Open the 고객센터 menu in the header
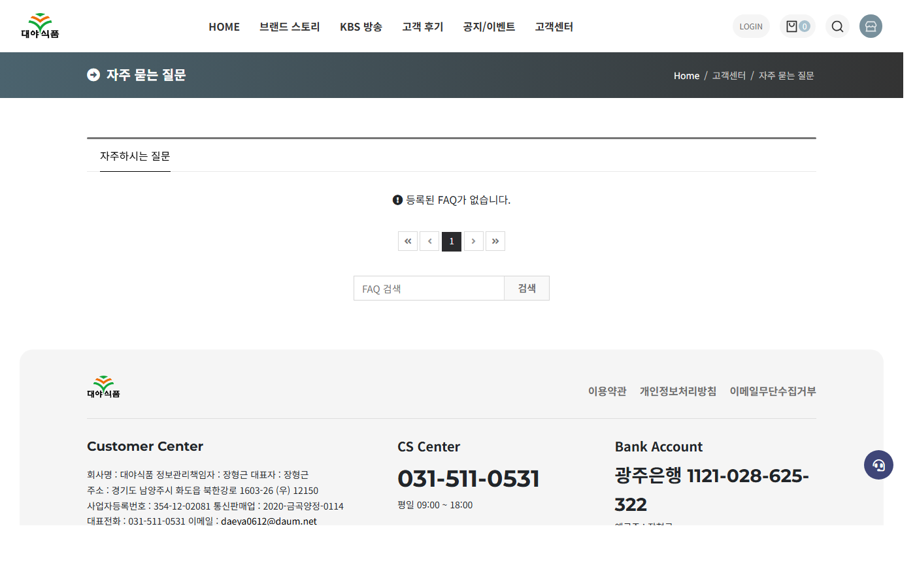 click(x=554, y=27)
